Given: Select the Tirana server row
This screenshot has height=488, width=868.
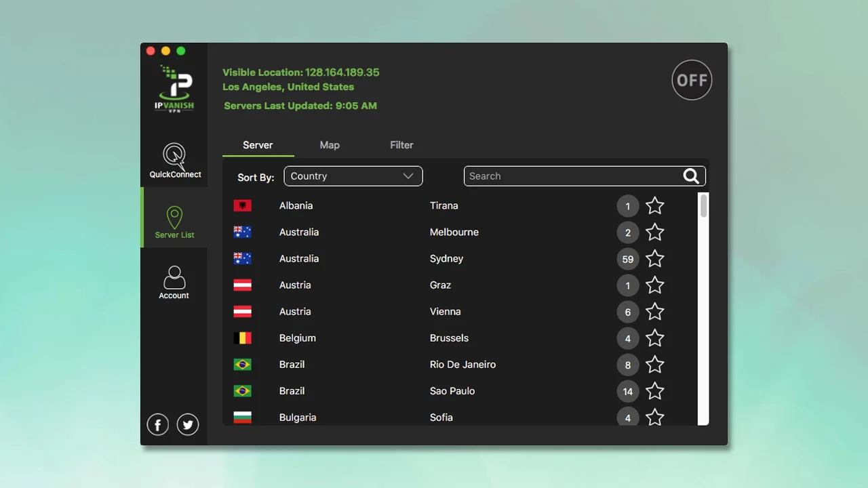Looking at the screenshot, I should tap(444, 205).
